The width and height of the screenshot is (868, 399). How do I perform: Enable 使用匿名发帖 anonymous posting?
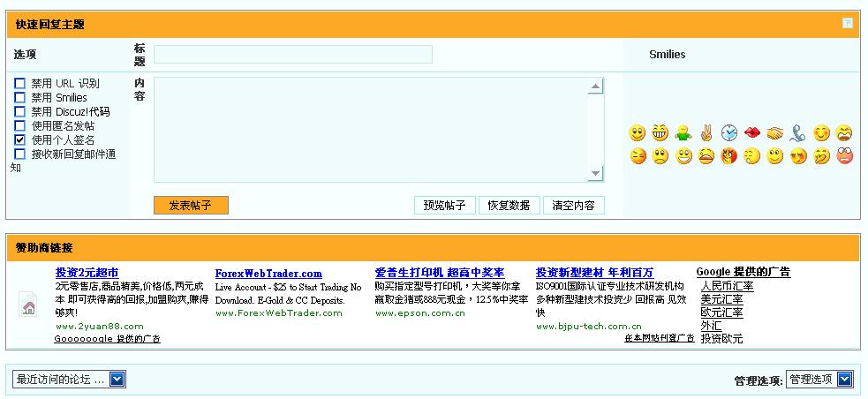(20, 125)
